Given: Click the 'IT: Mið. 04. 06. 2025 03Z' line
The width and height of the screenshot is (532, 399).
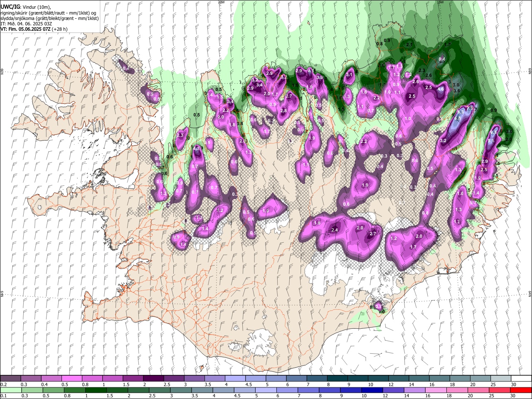Looking at the screenshot, I should click(x=26, y=24).
